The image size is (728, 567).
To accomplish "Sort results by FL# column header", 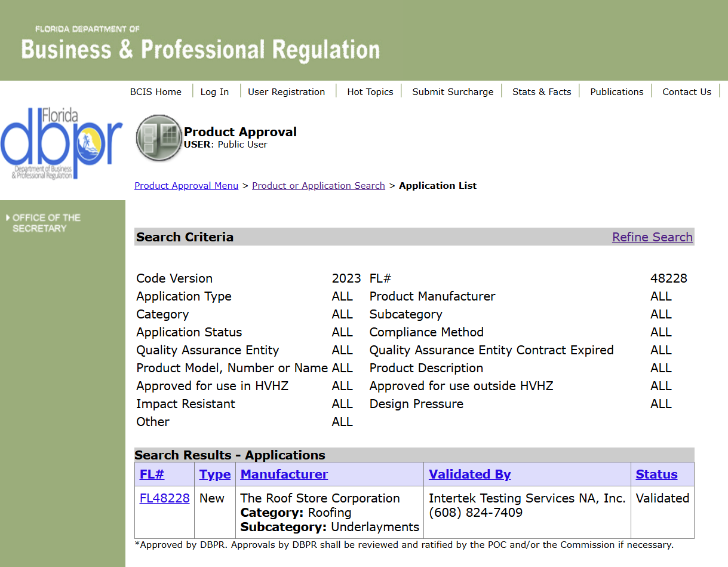I will click(x=152, y=474).
